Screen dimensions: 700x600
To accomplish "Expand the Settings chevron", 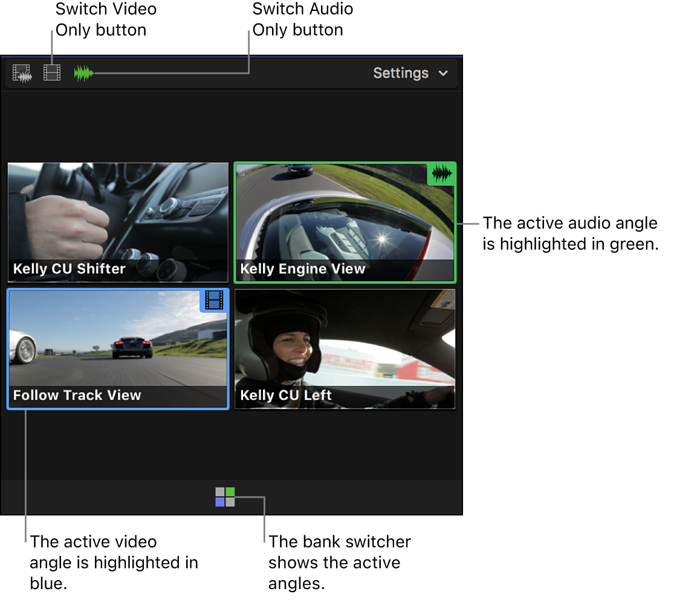I will [x=443, y=73].
